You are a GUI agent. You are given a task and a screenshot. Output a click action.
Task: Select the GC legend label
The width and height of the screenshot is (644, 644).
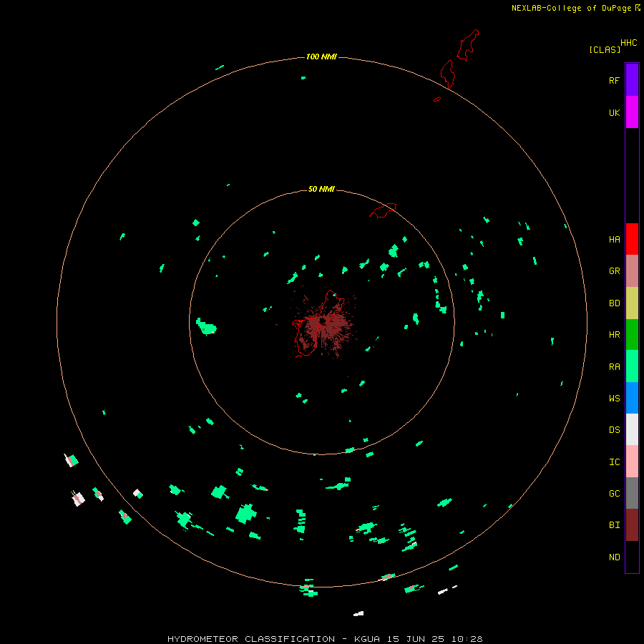click(x=614, y=493)
